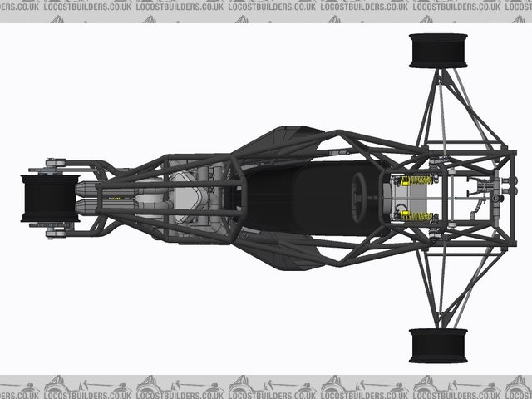532x399 pixels.
Task: Click the steering wheel in the cockpit
Action: 363,197
